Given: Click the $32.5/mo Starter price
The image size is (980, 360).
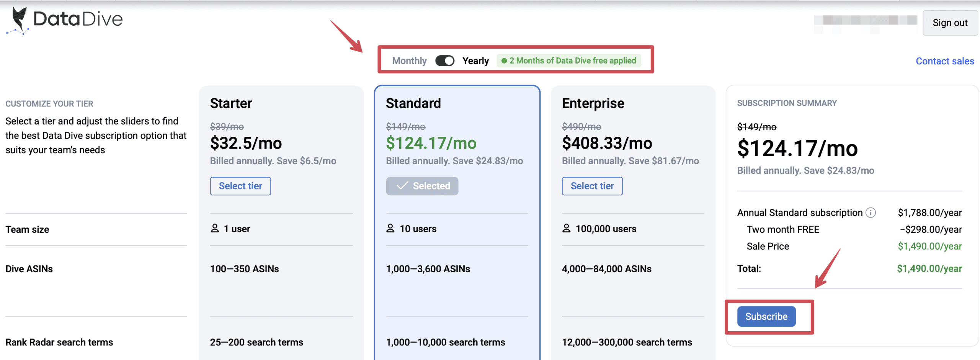Looking at the screenshot, I should pyautogui.click(x=246, y=143).
